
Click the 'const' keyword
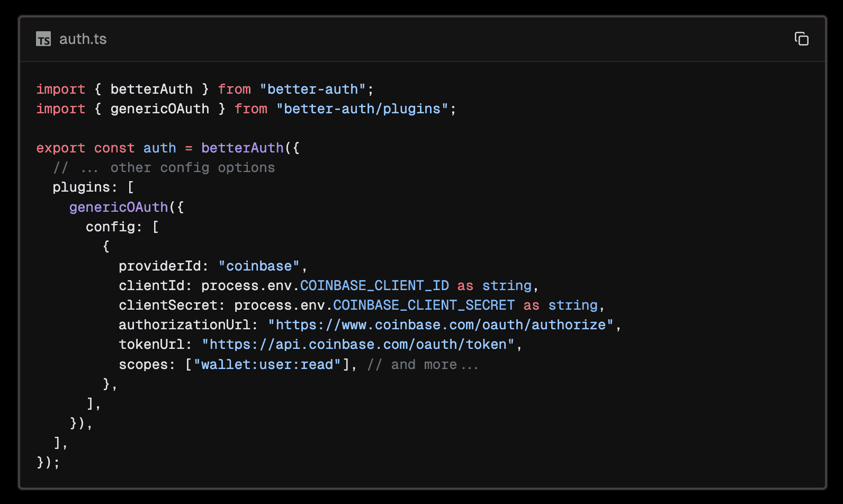[x=114, y=148]
